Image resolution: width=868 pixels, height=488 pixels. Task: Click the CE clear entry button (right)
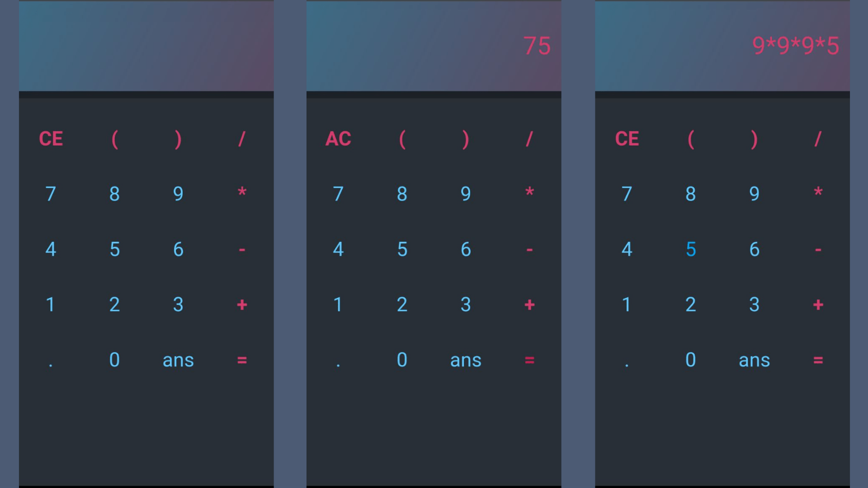[627, 138]
